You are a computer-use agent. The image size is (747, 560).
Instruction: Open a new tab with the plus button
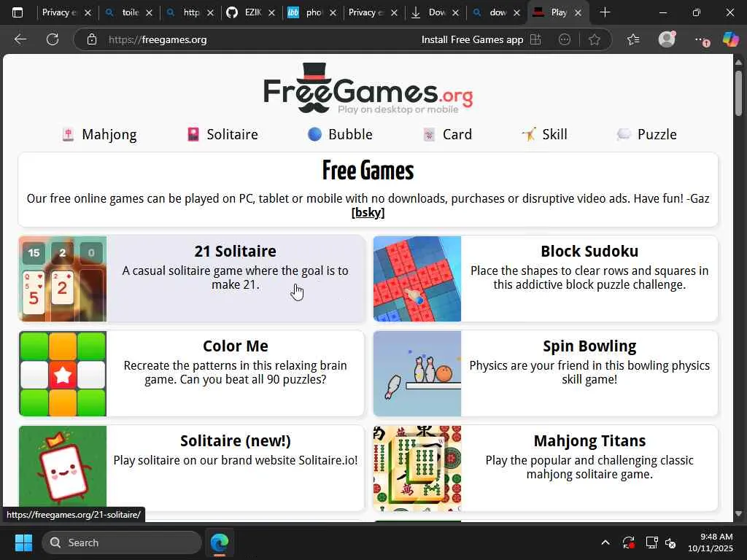605,12
